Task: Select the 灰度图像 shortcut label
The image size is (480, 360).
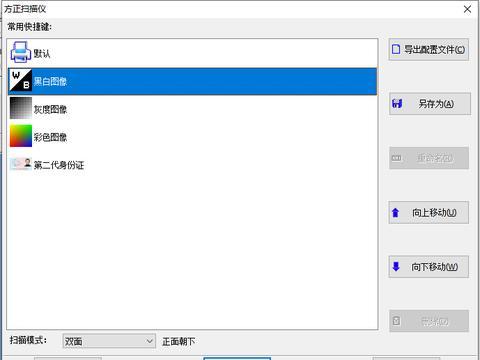Action: click(x=50, y=109)
